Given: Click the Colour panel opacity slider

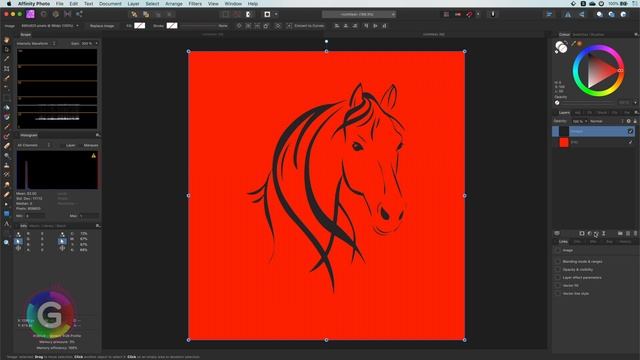Looking at the screenshot, I should pos(587,102).
